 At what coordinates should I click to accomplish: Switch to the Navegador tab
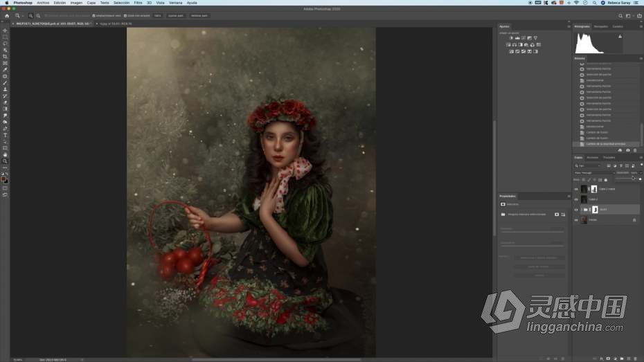[x=601, y=26]
